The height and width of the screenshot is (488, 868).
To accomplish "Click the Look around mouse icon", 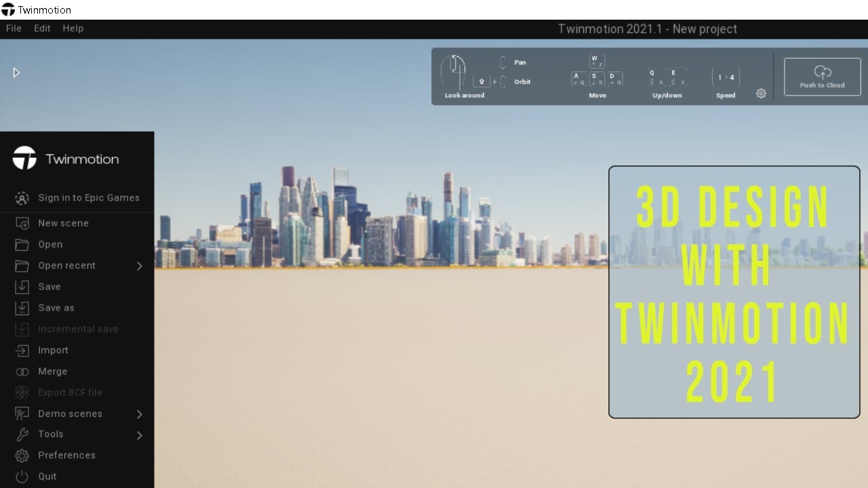I will click(x=453, y=72).
